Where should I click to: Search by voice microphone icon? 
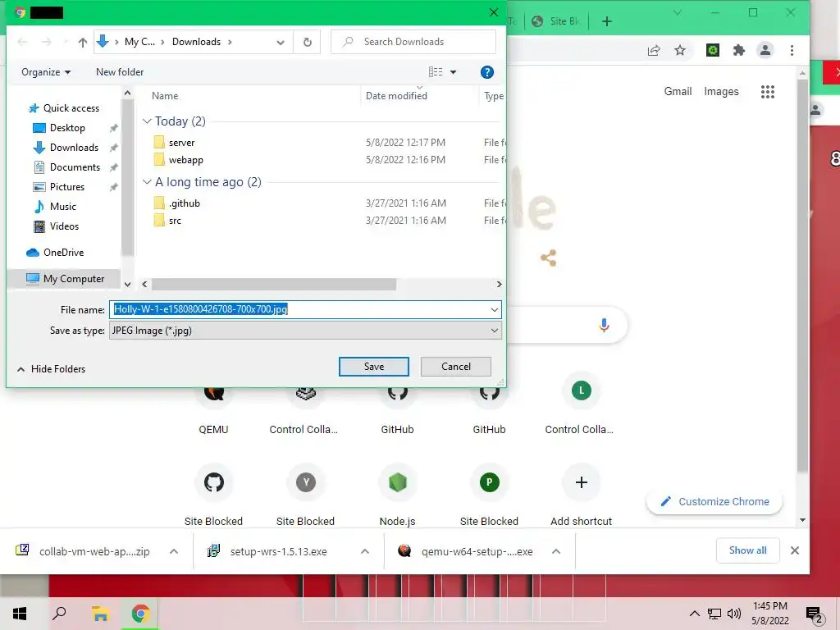604,325
